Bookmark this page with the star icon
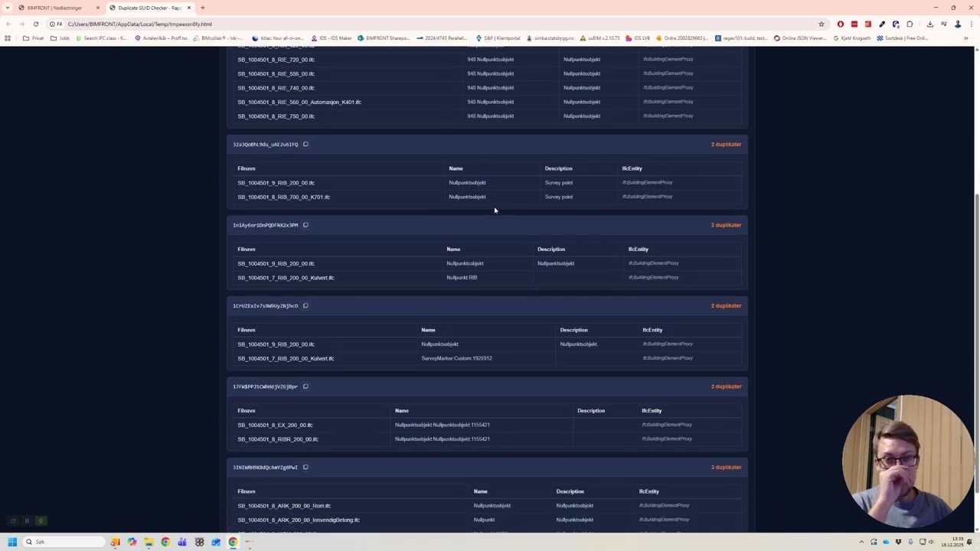The height and width of the screenshot is (551, 980). (822, 24)
